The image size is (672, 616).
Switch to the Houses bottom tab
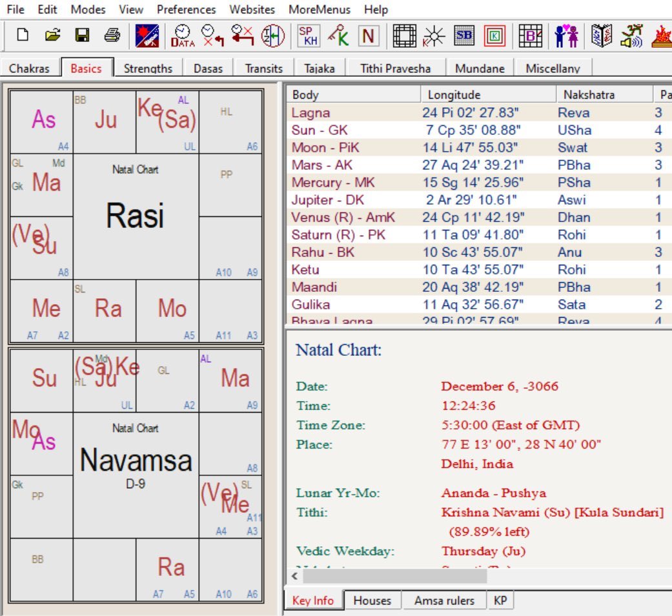pyautogui.click(x=372, y=601)
